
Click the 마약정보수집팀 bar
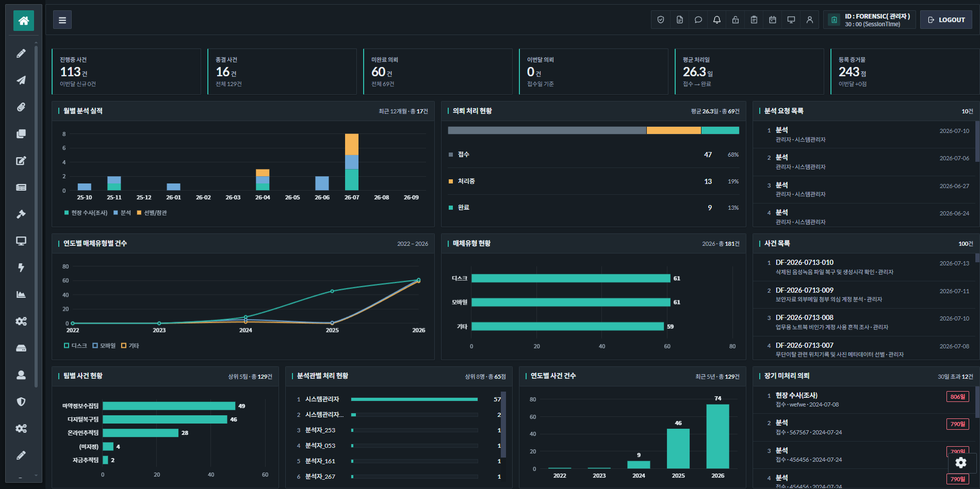[169, 406]
